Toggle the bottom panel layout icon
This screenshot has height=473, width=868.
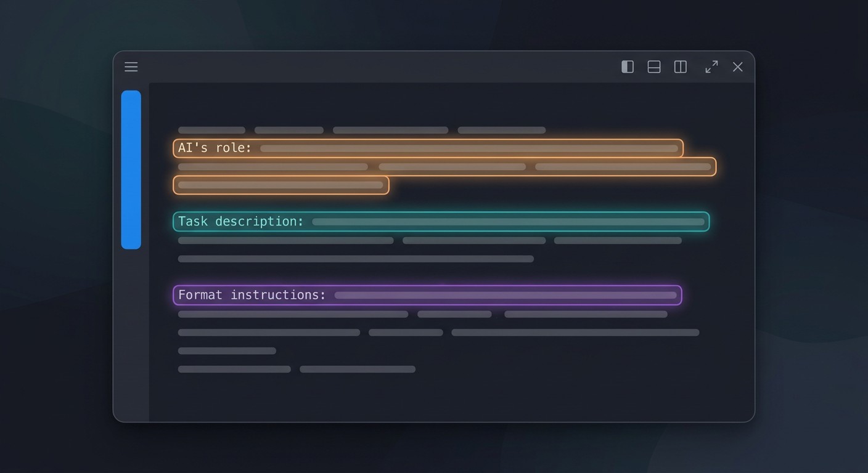[x=654, y=67]
